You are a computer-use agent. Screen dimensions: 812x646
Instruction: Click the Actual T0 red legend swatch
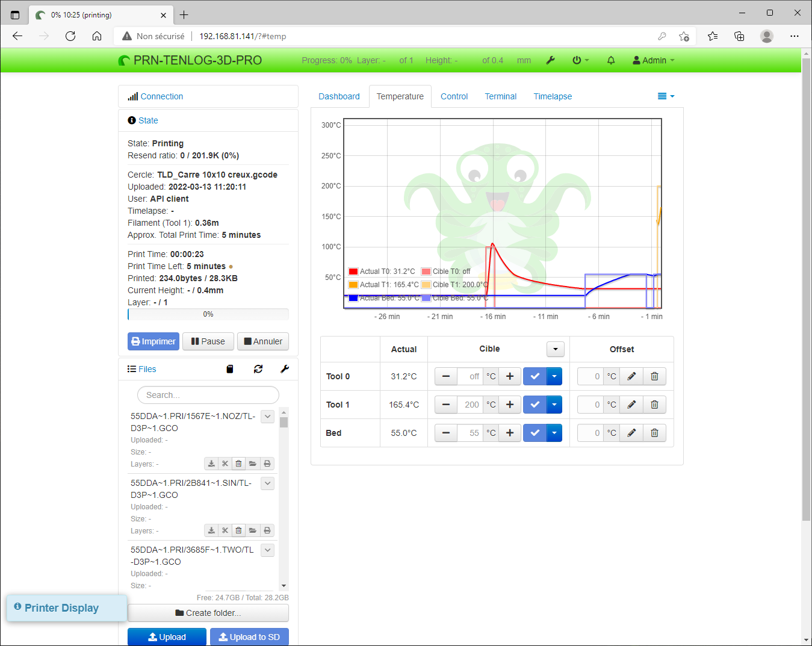[353, 272]
